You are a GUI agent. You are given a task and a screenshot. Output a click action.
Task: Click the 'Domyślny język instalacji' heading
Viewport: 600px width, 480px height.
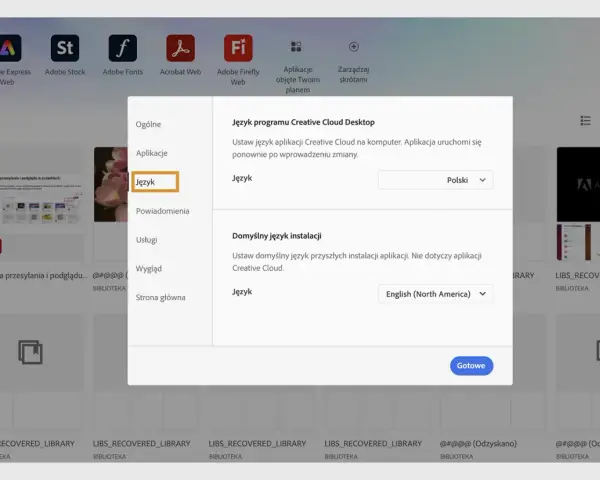click(277, 236)
